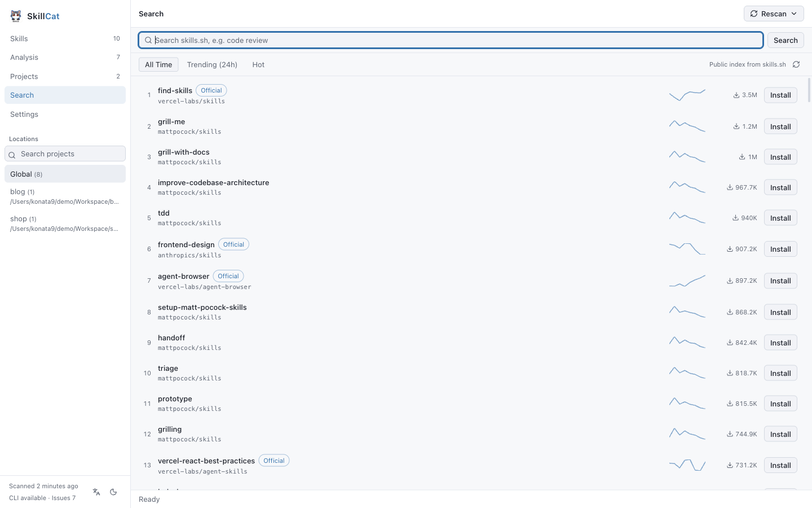The height and width of the screenshot is (508, 812).
Task: Install the setup-matt-pocock-skills skill
Action: click(x=780, y=312)
